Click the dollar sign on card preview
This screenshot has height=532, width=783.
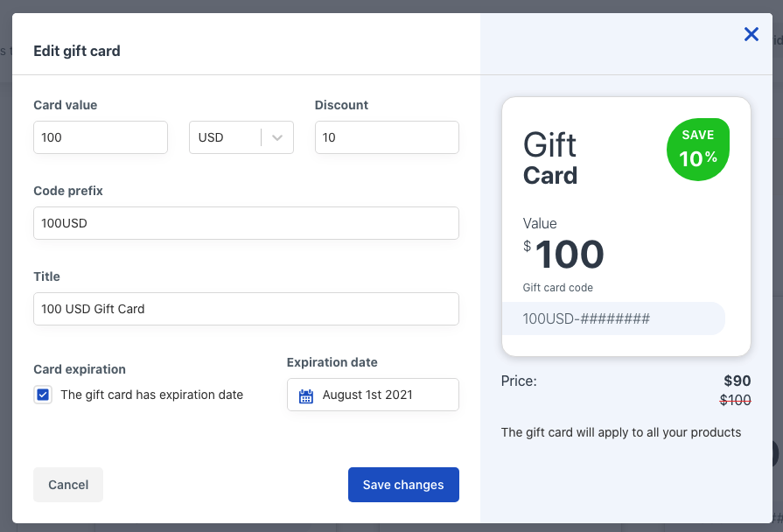pos(527,246)
